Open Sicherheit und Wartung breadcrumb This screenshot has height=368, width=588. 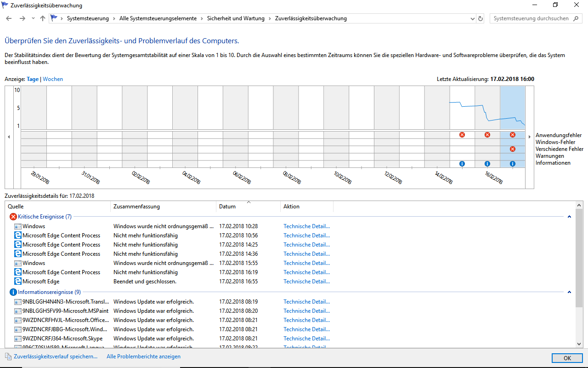point(236,18)
